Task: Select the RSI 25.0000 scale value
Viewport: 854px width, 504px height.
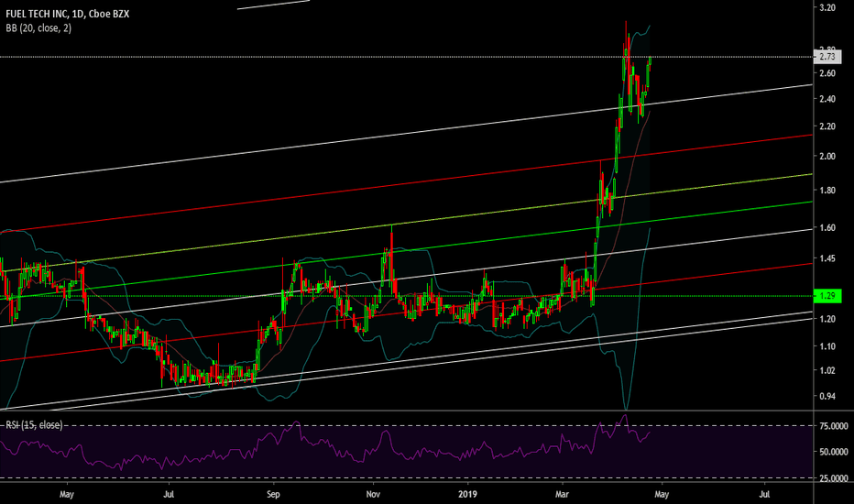Action: pyautogui.click(x=834, y=477)
